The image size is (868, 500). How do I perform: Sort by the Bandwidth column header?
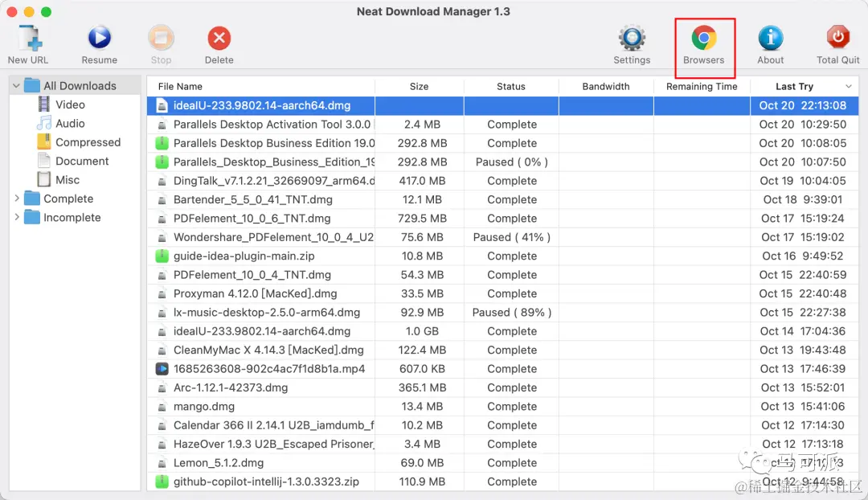coord(606,86)
